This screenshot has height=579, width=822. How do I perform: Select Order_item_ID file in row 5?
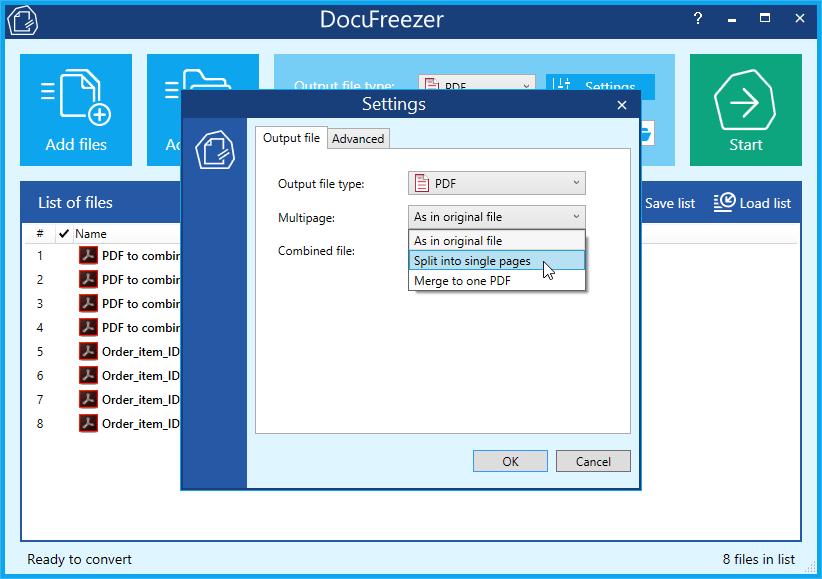pyautogui.click(x=141, y=351)
